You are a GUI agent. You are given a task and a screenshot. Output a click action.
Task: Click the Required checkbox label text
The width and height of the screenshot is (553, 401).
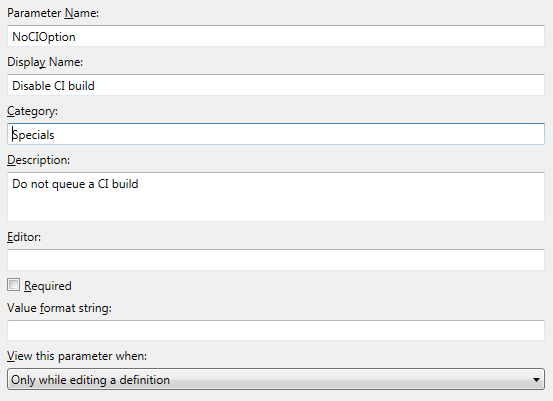48,286
